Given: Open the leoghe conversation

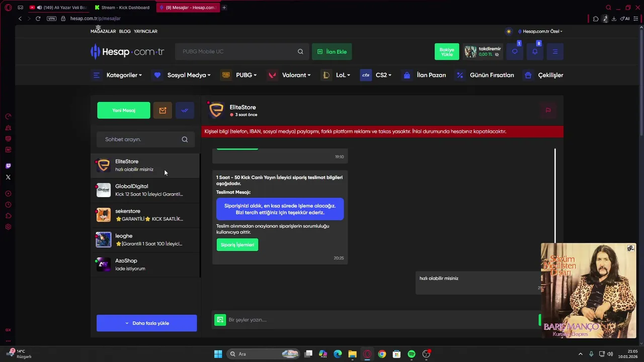Looking at the screenshot, I should coord(145,239).
